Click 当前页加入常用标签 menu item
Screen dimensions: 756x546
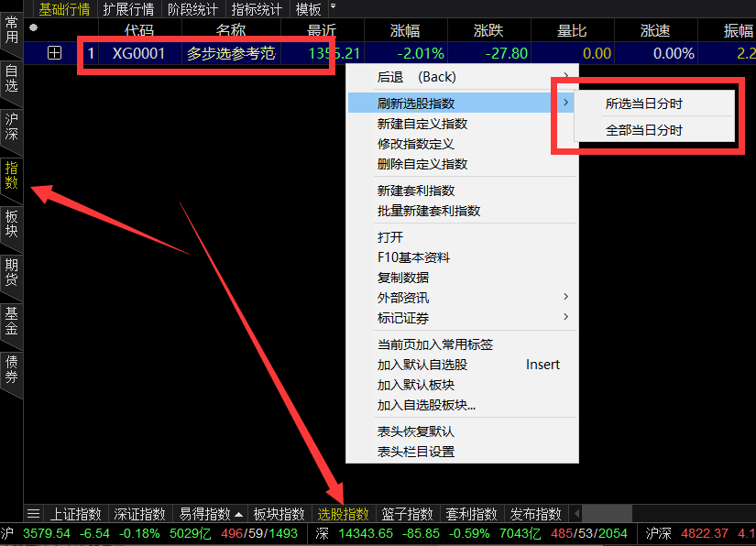click(x=463, y=344)
